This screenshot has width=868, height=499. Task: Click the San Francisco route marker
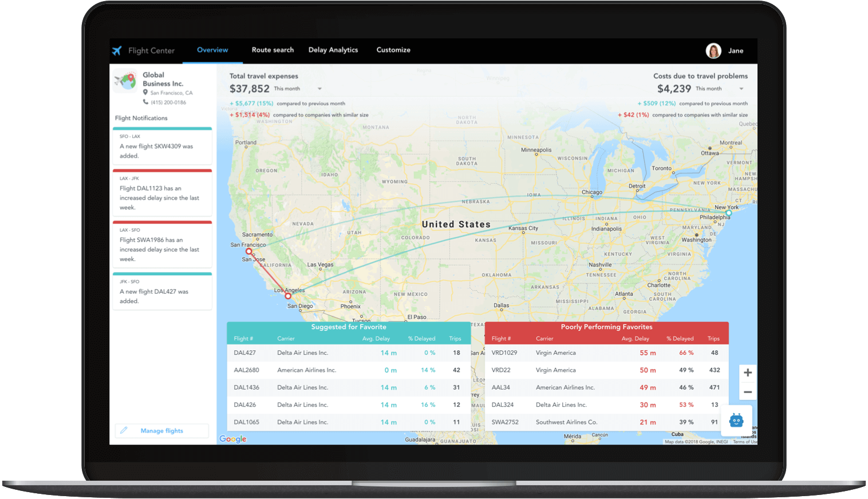click(x=248, y=251)
